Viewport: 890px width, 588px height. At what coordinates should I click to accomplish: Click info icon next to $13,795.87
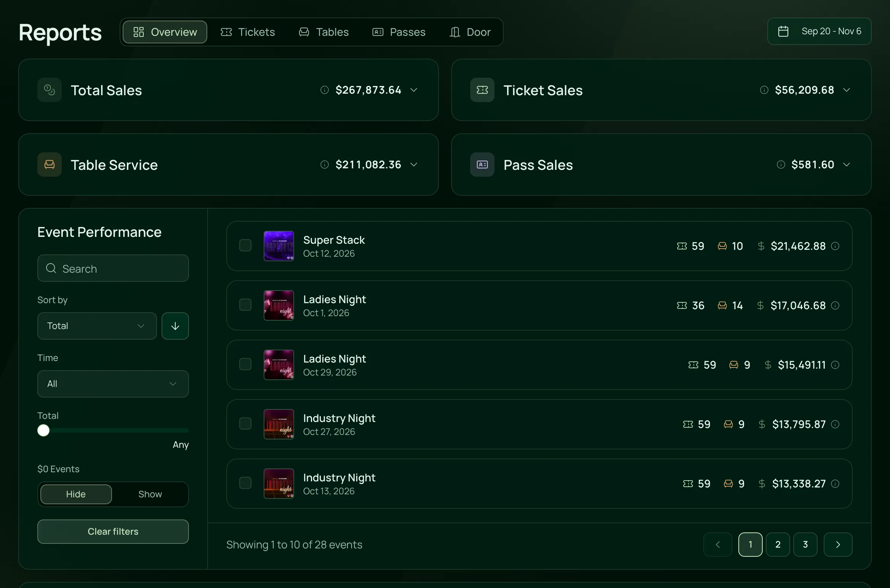(835, 424)
